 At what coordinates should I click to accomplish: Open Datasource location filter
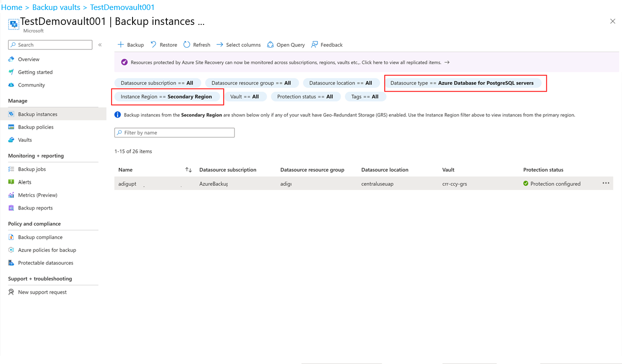(x=341, y=83)
